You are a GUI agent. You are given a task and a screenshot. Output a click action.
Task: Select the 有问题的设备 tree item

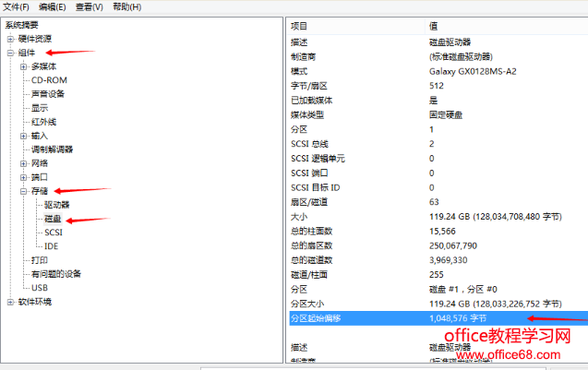(56, 274)
